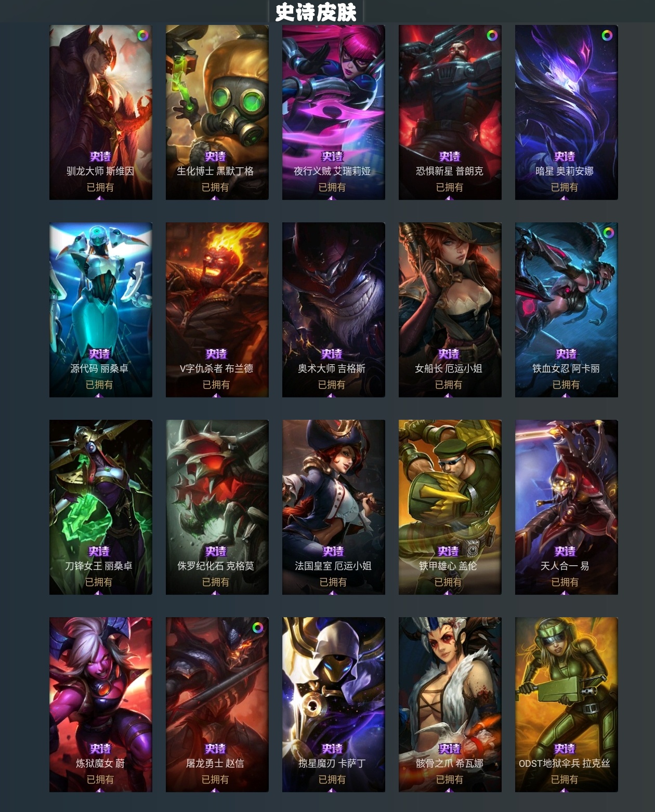Click chroma icon on 铁血女忍 阿卡丽 card
655x812 pixels.
(x=608, y=233)
